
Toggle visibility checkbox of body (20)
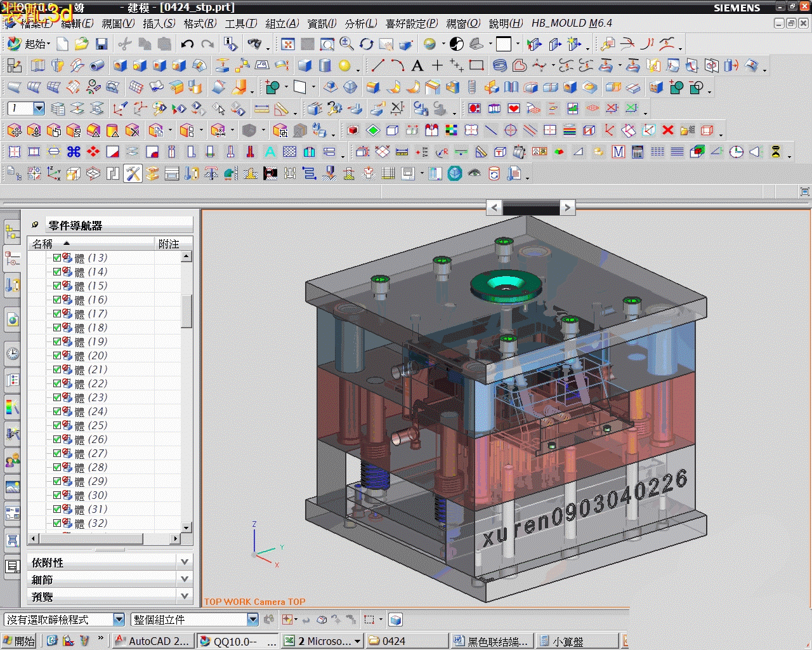point(57,355)
